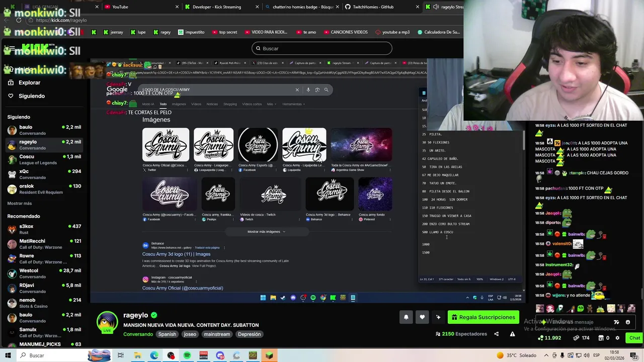The height and width of the screenshot is (362, 644).
Task: Expand Mostrar más under followed channels
Action: (19, 203)
